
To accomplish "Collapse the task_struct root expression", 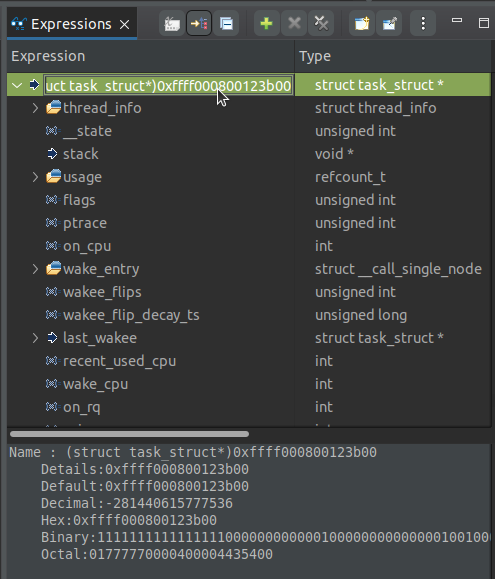I will [17, 85].
